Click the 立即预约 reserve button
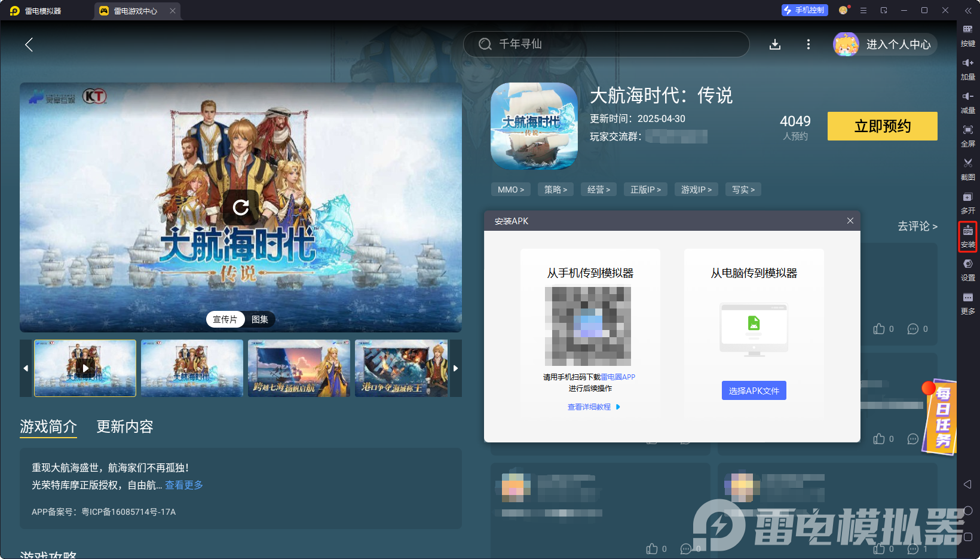 pos(883,126)
